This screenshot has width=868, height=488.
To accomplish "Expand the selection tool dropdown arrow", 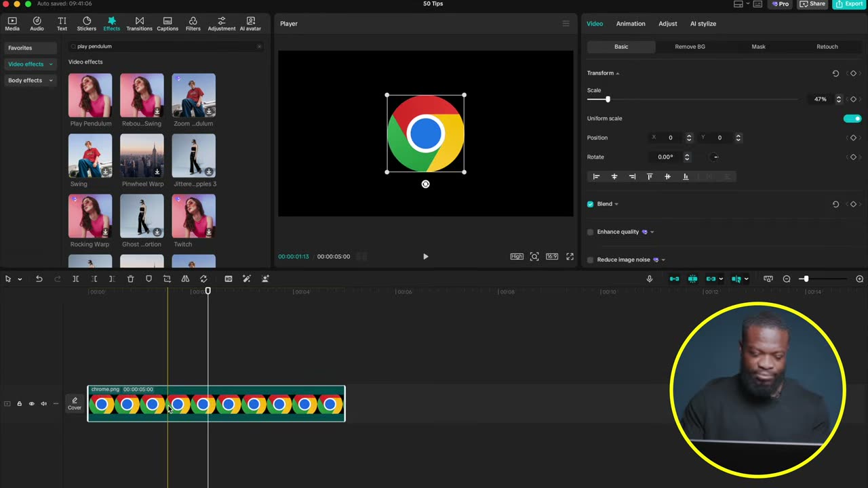I will pos(20,279).
